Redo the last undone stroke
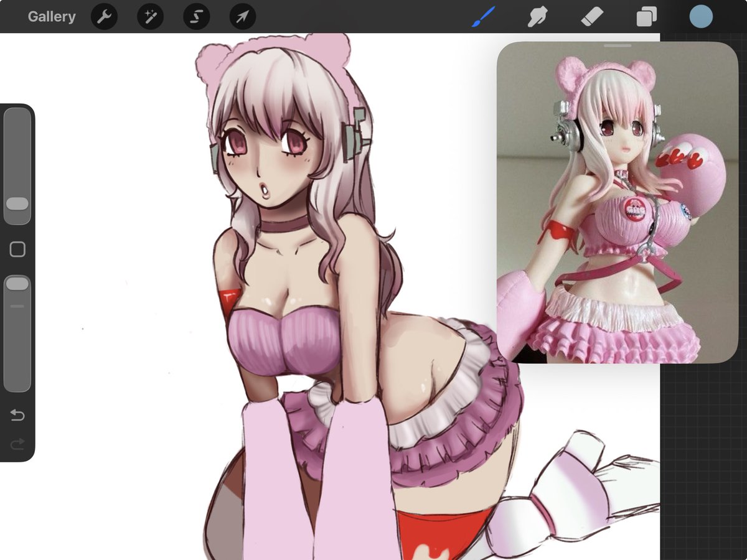747x560 pixels. 17,443
